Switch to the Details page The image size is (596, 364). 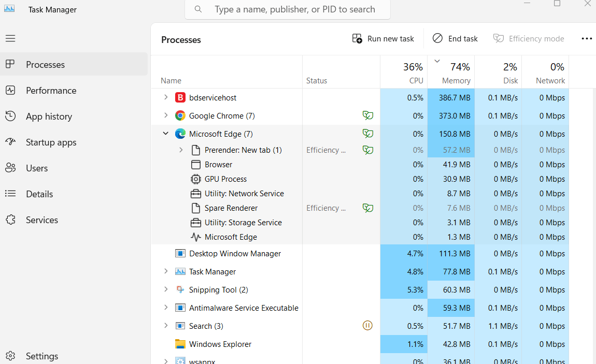coord(74,194)
